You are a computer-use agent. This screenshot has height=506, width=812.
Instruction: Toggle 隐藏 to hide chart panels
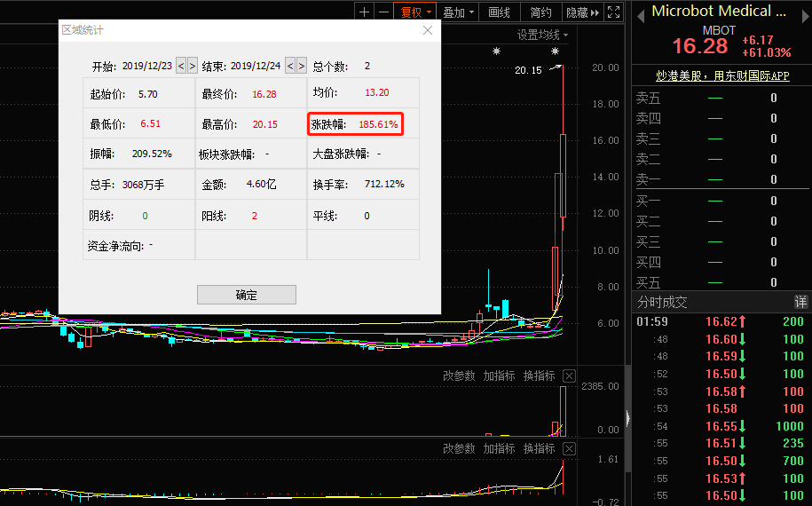pyautogui.click(x=582, y=12)
